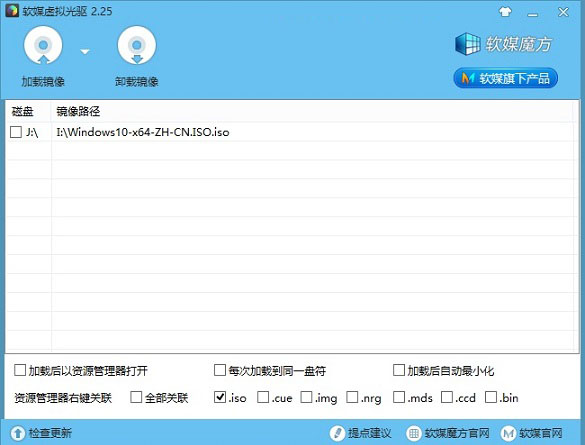Open the skin t-shirt icon in the title bar
Screen dimensions: 585x445
[505, 12]
